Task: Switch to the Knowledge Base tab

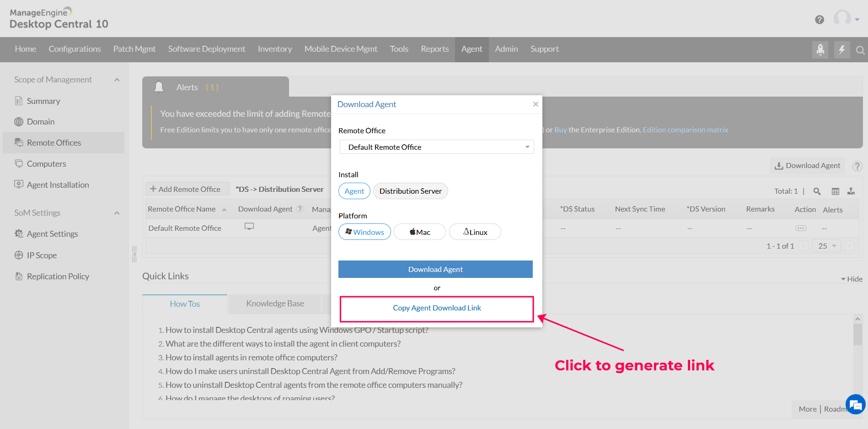Action: click(275, 304)
